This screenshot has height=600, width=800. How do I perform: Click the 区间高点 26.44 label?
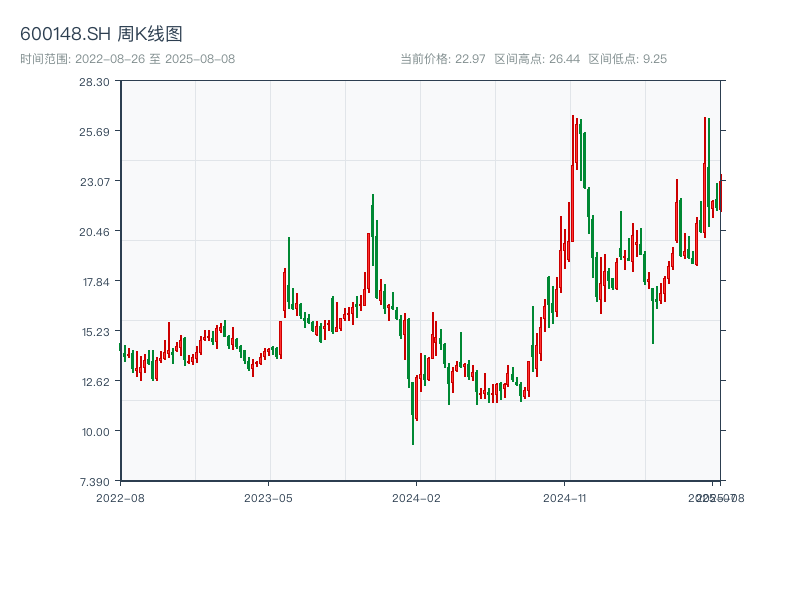537,59
